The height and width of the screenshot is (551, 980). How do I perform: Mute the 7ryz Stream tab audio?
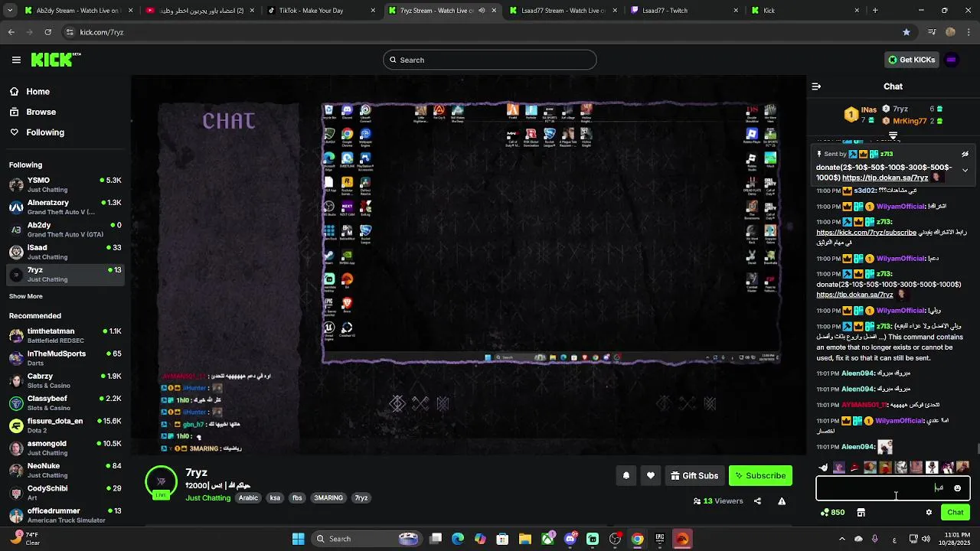tap(482, 11)
